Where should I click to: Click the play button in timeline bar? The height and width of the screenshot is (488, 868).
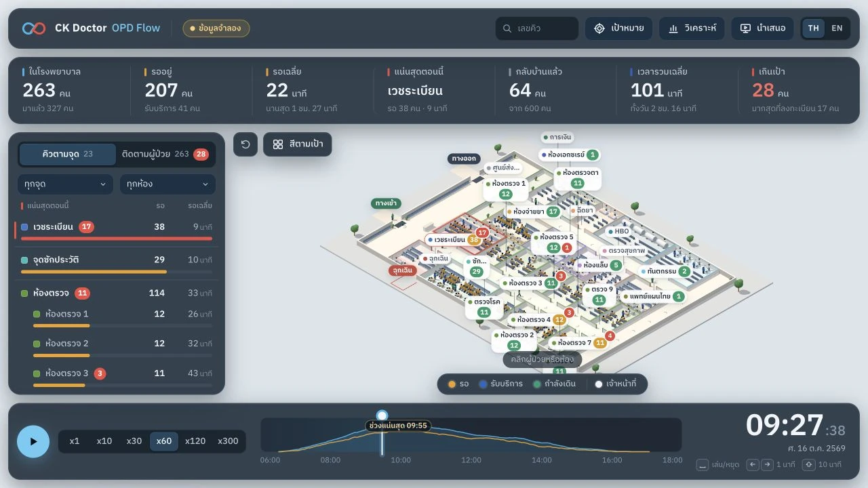coord(33,441)
